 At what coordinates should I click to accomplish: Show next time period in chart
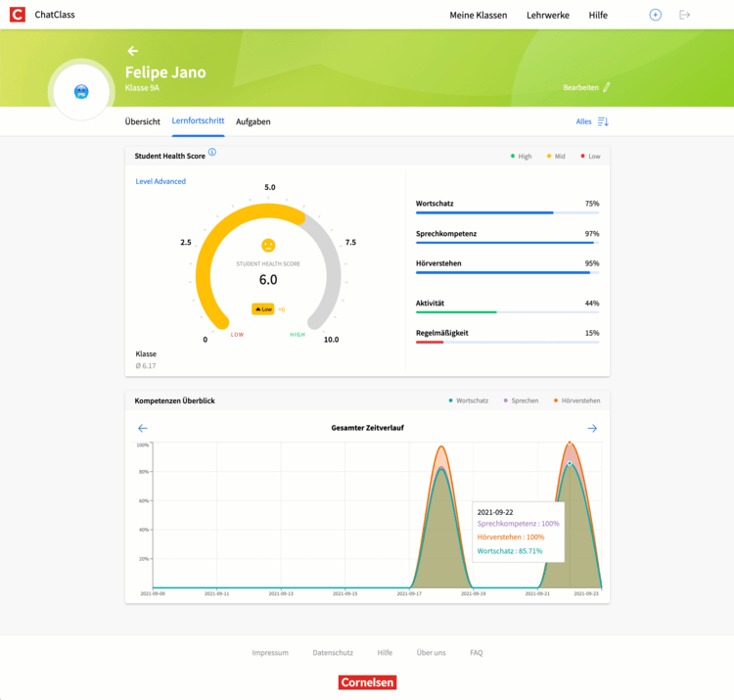point(592,429)
